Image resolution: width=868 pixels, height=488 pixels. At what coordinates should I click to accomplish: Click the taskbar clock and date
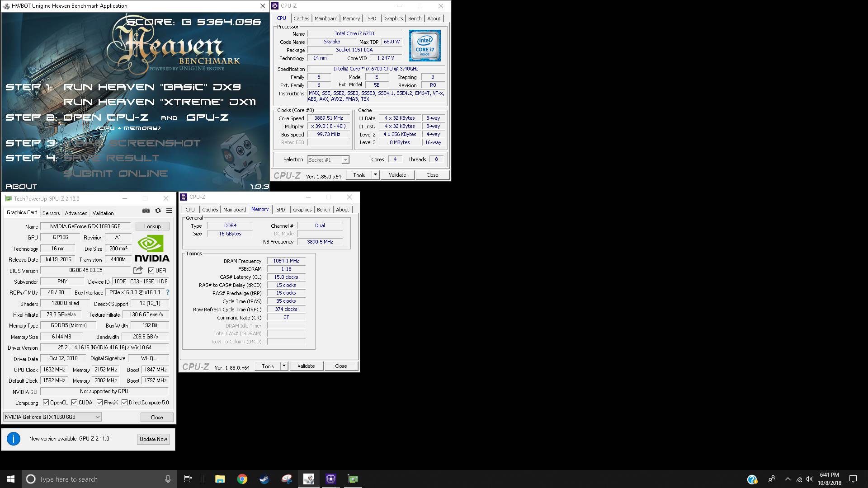point(829,479)
